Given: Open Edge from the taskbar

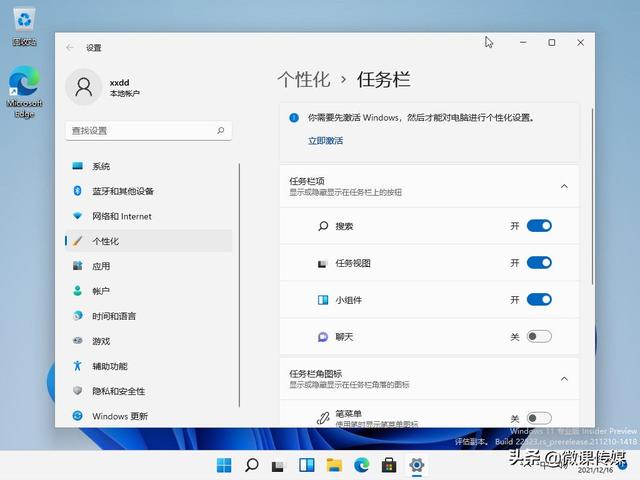Looking at the screenshot, I should [362, 465].
